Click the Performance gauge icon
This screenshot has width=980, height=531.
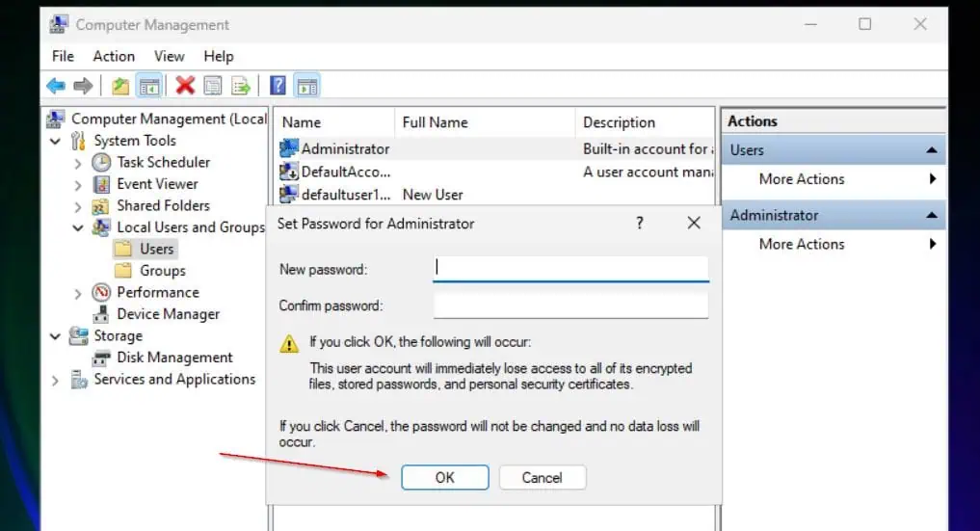tap(101, 292)
